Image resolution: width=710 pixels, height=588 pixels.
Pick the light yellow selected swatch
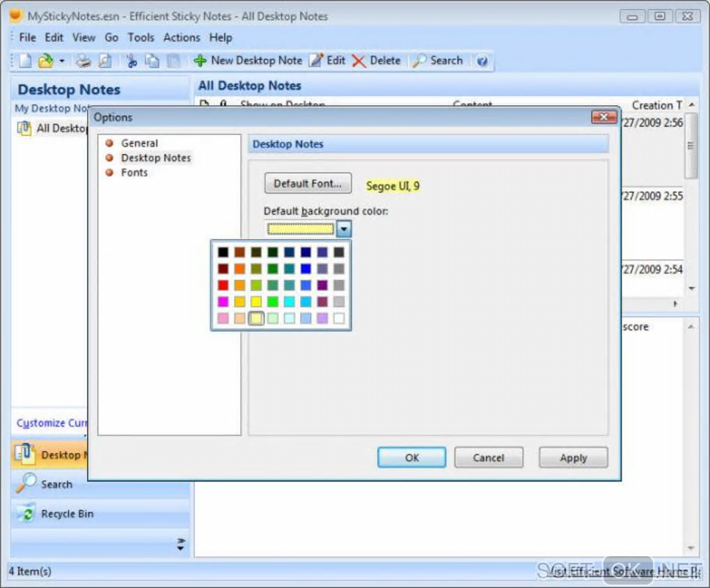click(x=256, y=318)
